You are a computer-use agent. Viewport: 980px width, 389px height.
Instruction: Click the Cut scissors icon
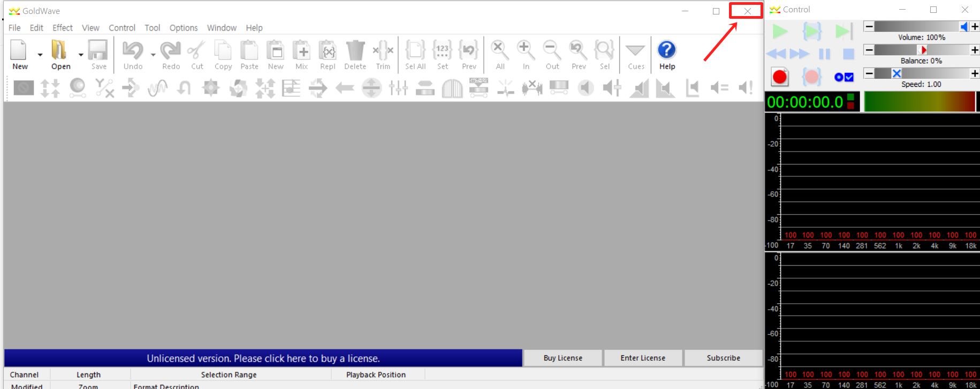point(196,50)
